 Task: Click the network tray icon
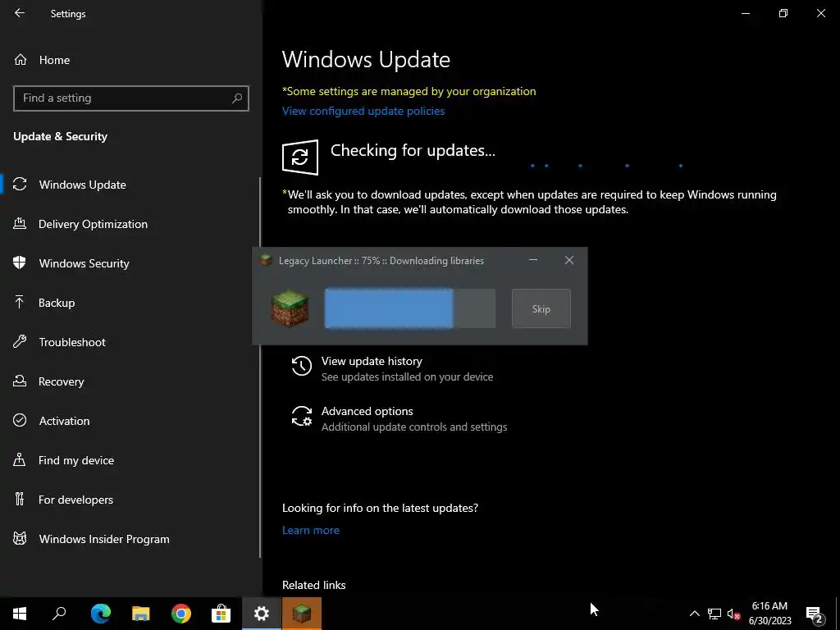click(x=714, y=614)
